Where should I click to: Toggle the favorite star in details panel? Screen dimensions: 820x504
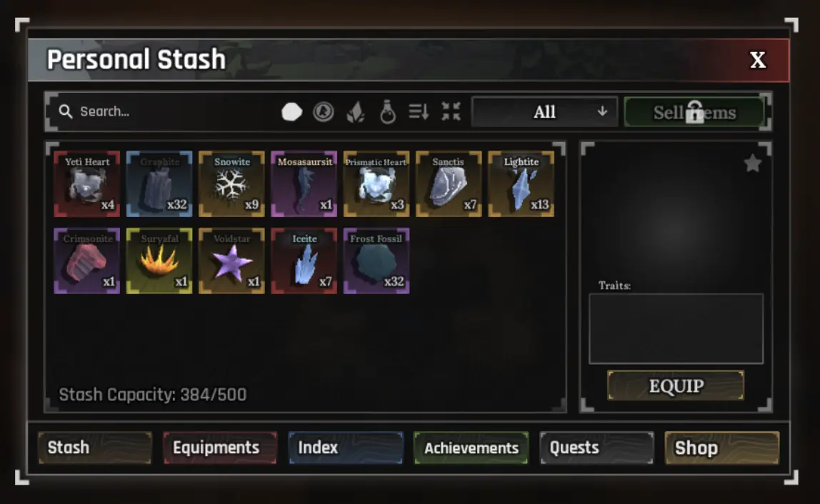[753, 163]
